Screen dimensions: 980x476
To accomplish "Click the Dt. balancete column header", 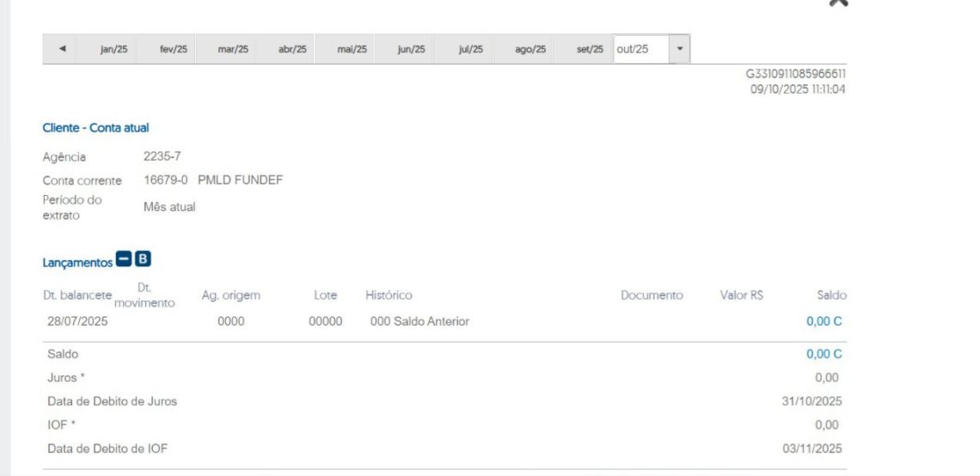I will 77,296.
